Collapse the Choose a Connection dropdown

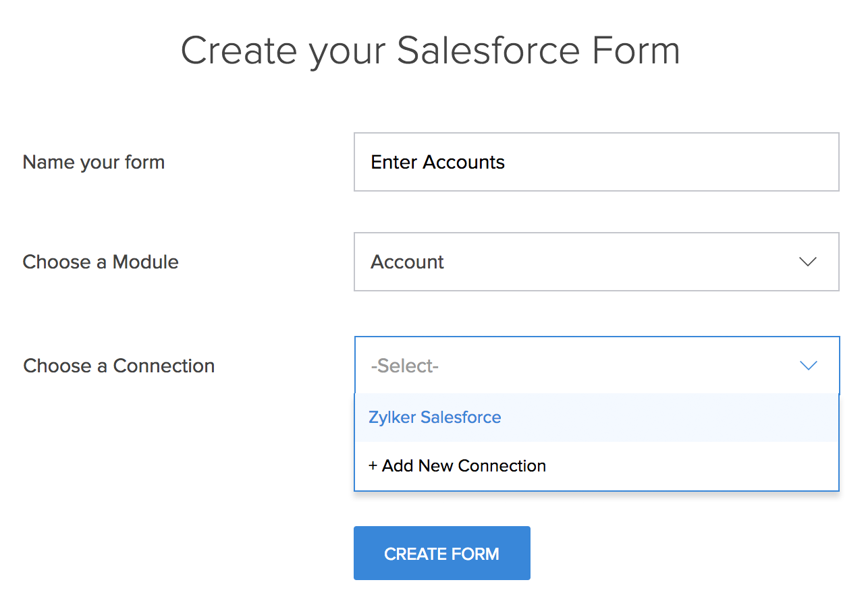tap(596, 366)
